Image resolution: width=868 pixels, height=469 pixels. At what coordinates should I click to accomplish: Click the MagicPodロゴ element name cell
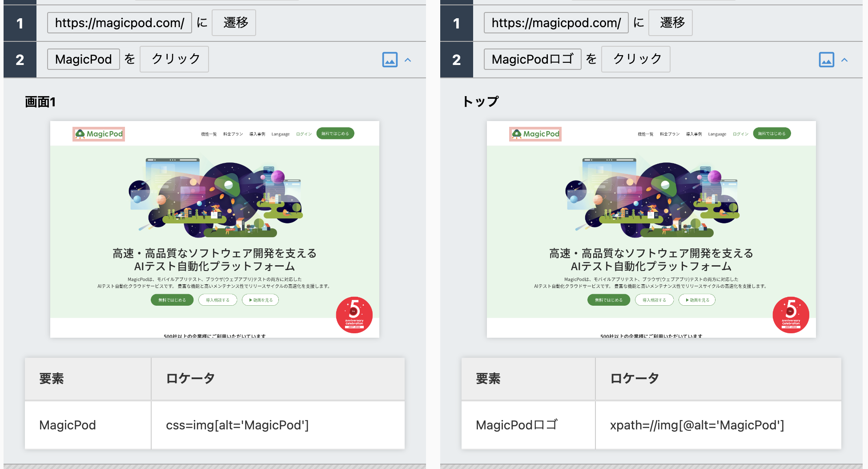click(x=528, y=425)
